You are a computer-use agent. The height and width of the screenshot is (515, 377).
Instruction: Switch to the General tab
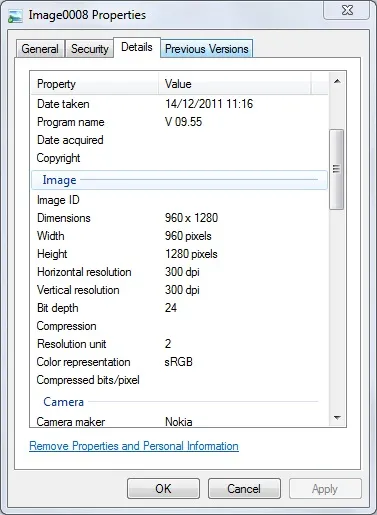pos(40,49)
